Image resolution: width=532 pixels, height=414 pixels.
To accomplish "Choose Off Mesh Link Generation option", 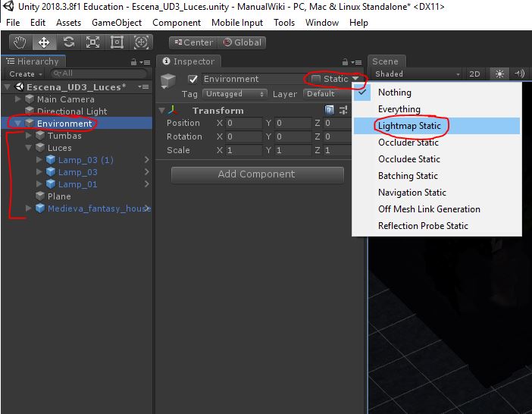I will tap(437, 209).
